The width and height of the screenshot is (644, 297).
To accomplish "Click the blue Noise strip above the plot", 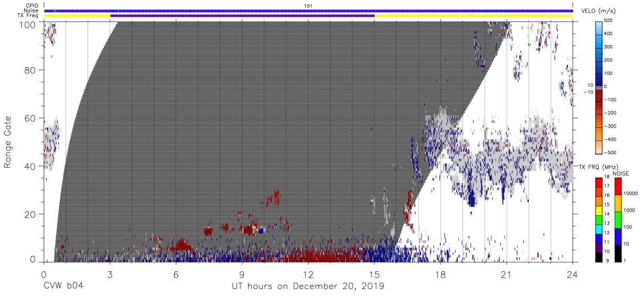I will pyautogui.click(x=308, y=10).
